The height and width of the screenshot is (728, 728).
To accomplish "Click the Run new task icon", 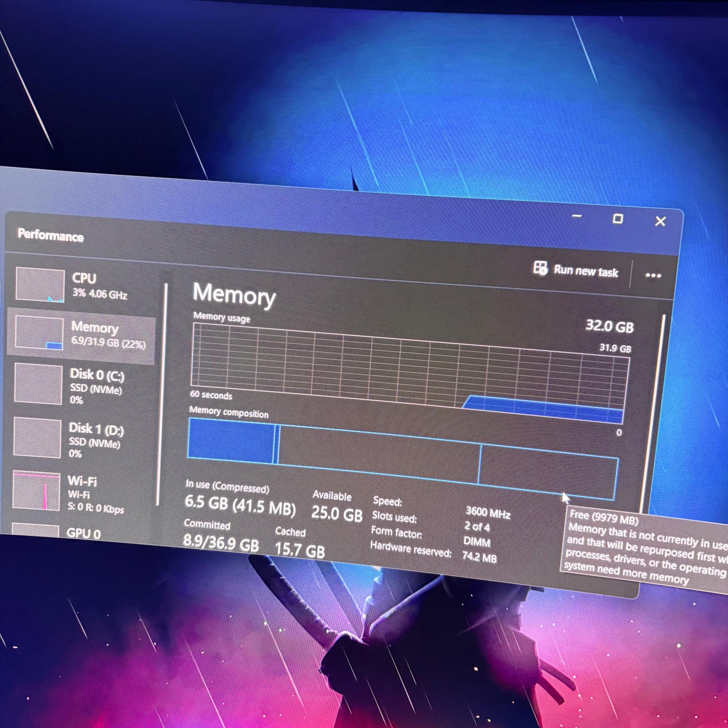I will click(540, 268).
